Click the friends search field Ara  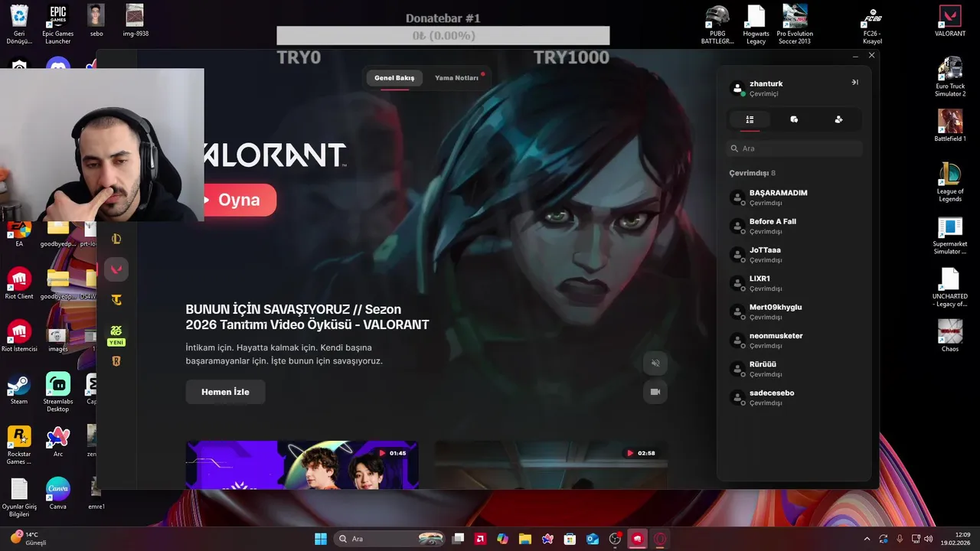click(795, 148)
